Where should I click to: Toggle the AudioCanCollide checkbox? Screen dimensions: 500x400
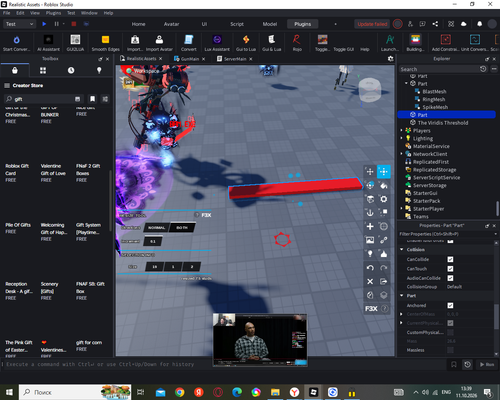(450, 278)
